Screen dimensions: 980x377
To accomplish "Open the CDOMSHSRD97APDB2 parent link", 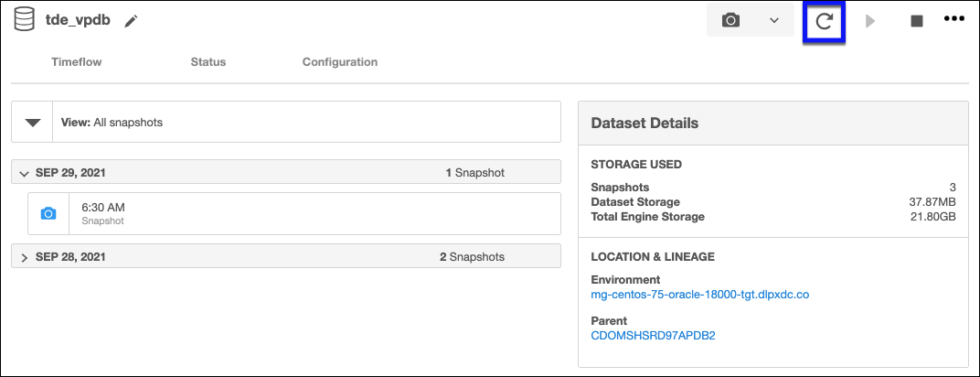I will pos(654,336).
